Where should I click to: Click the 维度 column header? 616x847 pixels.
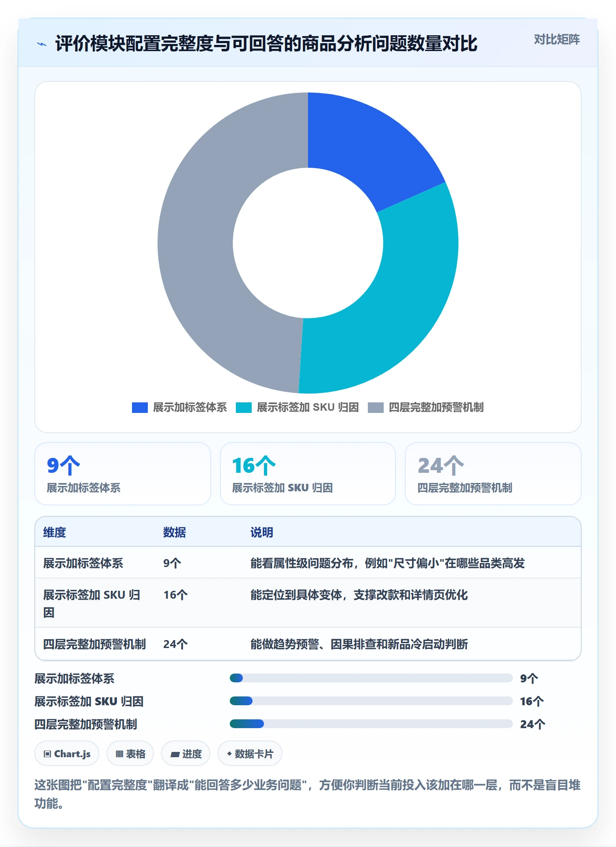point(55,532)
